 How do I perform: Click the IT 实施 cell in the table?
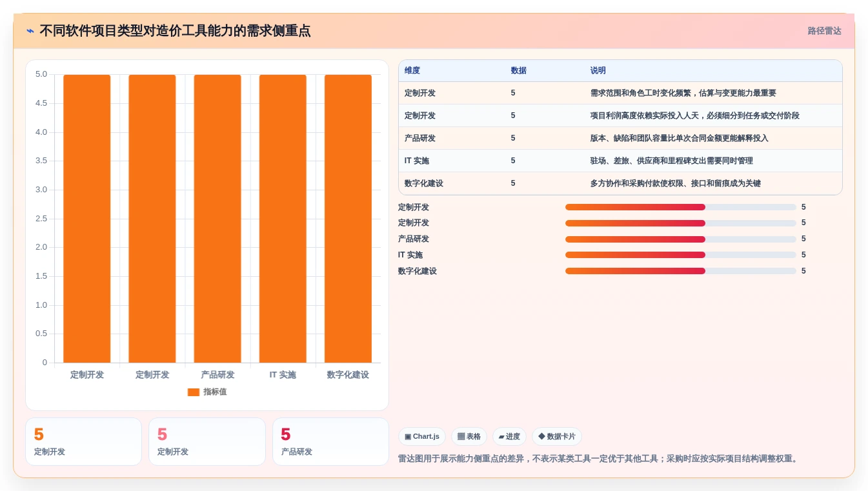(417, 161)
